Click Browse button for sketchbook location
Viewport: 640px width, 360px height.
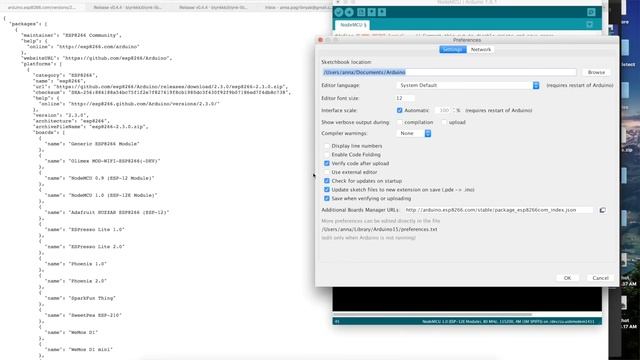pos(596,72)
